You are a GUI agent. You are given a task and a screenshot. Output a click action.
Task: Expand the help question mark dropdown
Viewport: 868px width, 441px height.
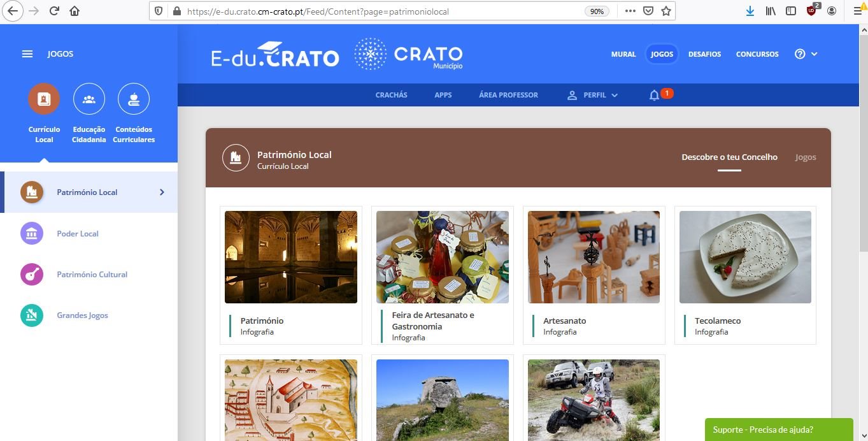(806, 54)
